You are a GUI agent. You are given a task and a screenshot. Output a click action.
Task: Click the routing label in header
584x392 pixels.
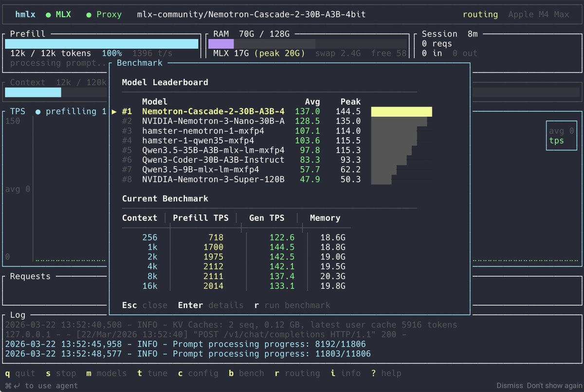click(x=480, y=15)
